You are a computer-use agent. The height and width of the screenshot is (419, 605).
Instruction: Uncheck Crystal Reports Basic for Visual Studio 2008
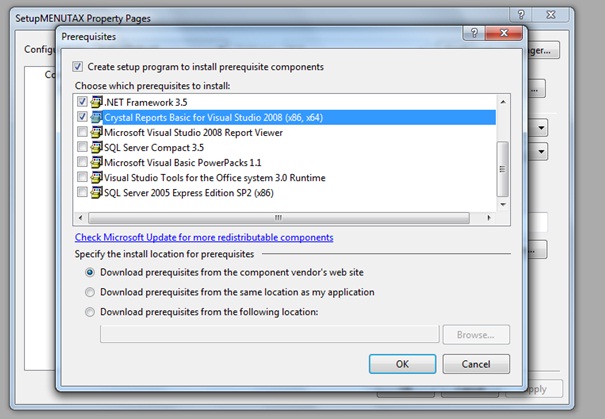coord(82,117)
